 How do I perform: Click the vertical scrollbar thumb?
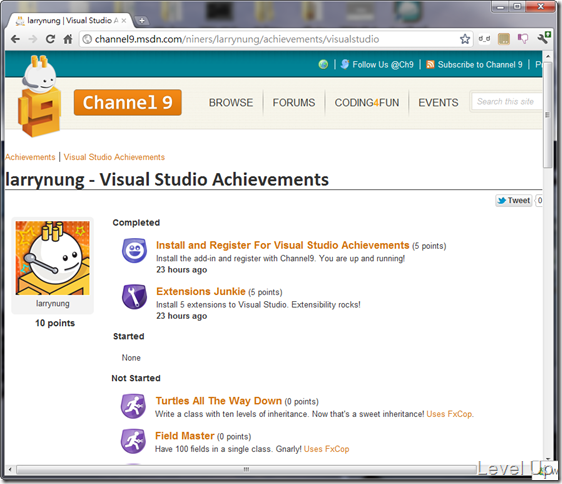547,115
